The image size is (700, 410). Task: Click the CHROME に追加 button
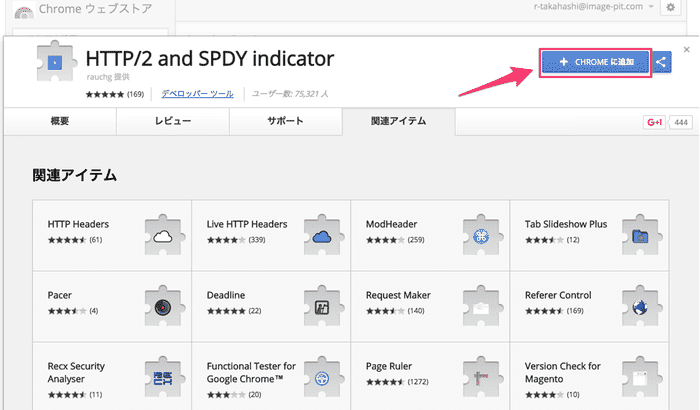tap(596, 63)
